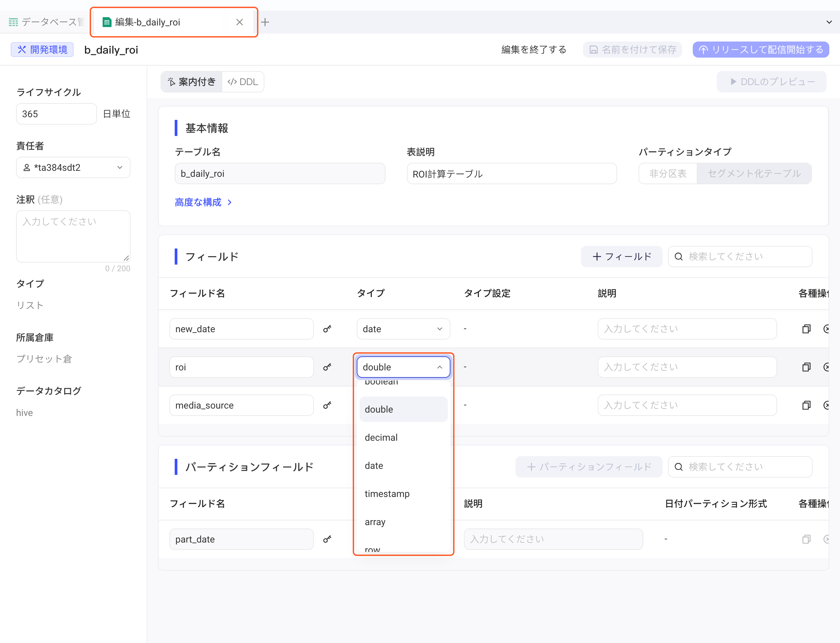The width and height of the screenshot is (840, 643).
Task: Select 非分区表 partition type
Action: click(668, 173)
